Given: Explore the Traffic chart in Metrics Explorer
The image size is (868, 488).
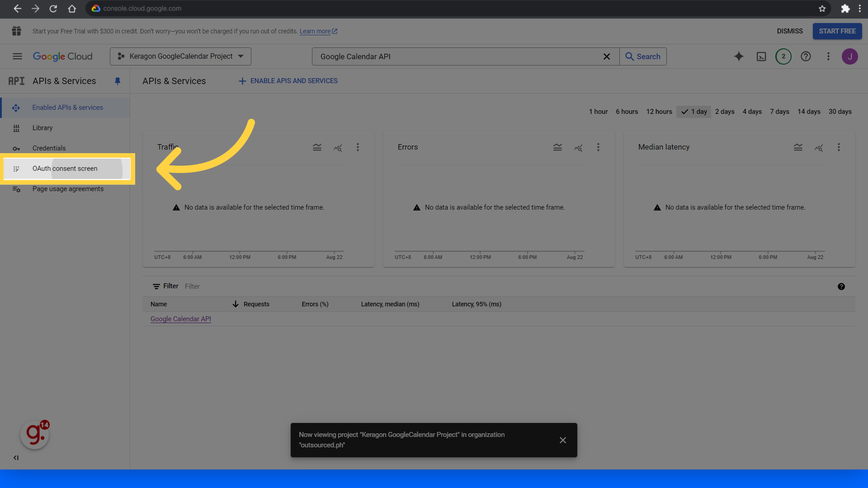Looking at the screenshot, I should pos(338,147).
